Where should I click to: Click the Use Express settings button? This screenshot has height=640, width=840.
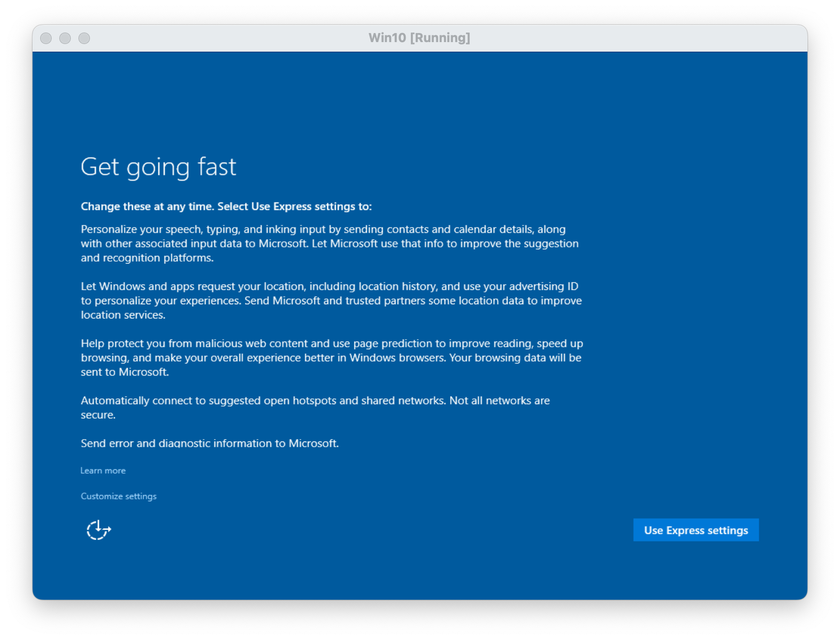[696, 530]
